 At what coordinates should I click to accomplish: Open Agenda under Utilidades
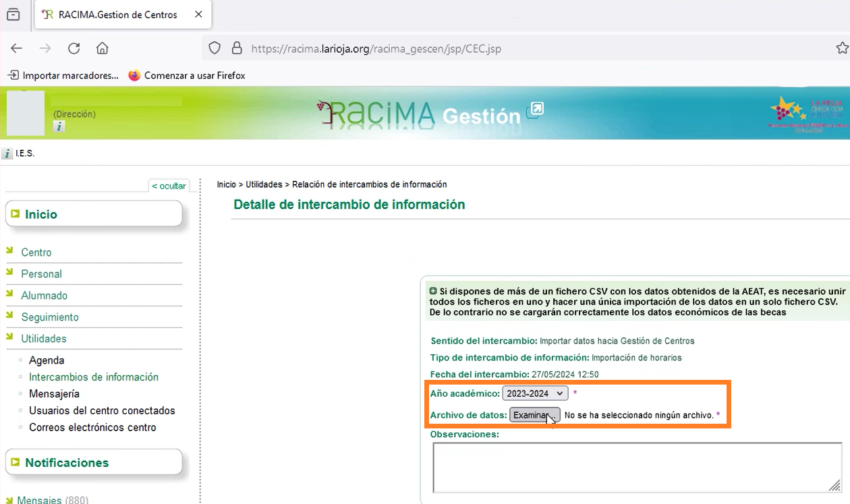(47, 360)
